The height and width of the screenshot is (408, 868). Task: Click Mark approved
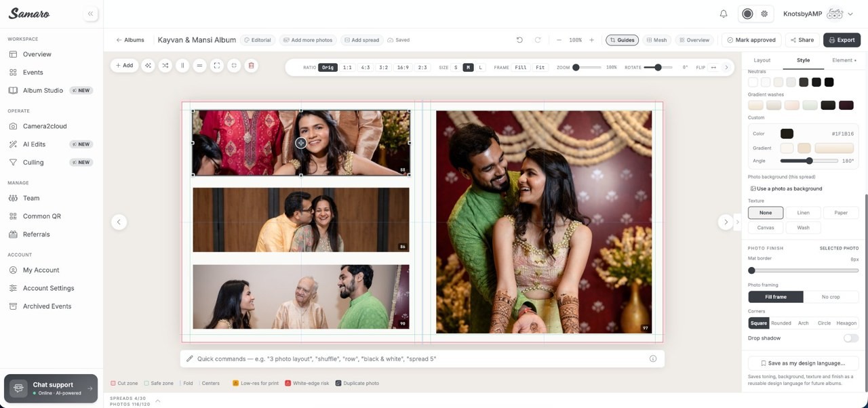coord(751,40)
